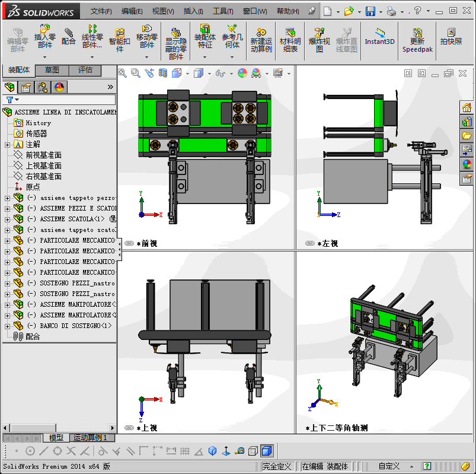Open 工具(T) menu
The image size is (476, 474).
pos(223,11)
